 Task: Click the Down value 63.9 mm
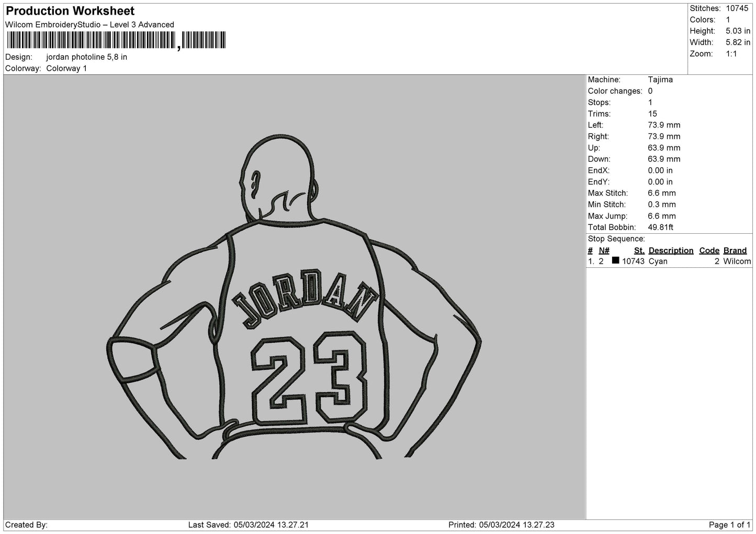tap(664, 159)
